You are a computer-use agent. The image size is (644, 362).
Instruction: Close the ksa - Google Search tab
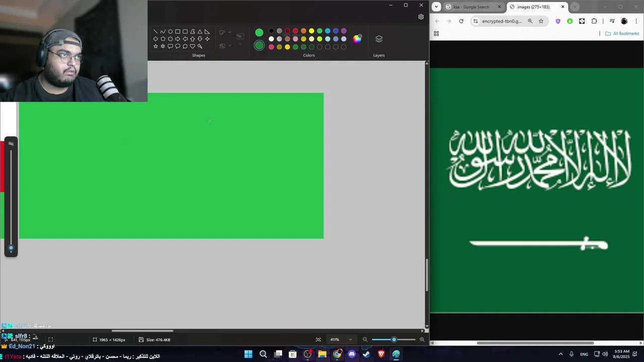[500, 7]
